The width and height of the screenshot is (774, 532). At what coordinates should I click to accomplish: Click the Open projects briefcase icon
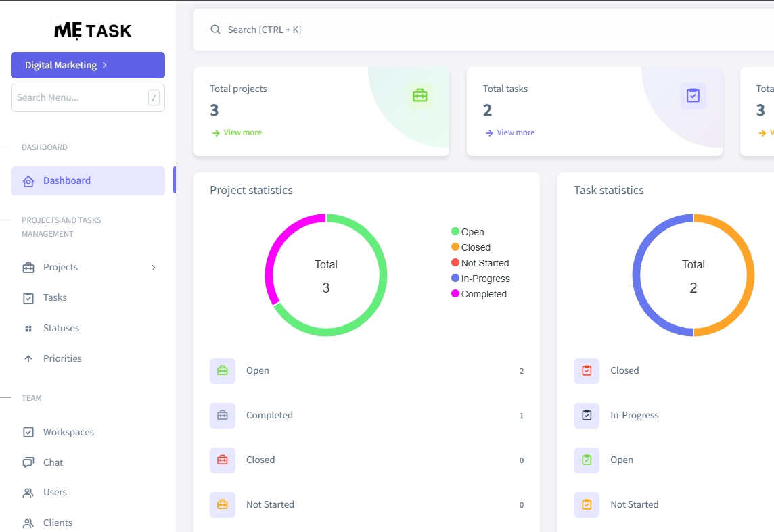pyautogui.click(x=223, y=371)
